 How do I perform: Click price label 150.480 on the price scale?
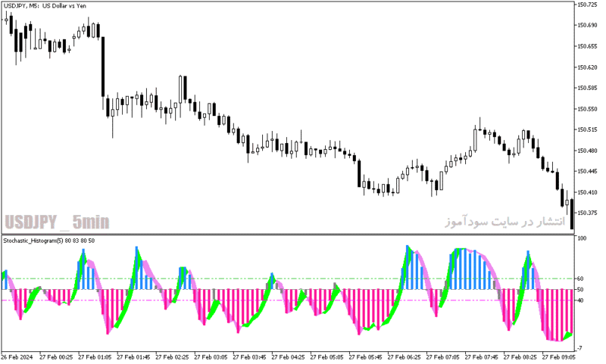(588, 151)
